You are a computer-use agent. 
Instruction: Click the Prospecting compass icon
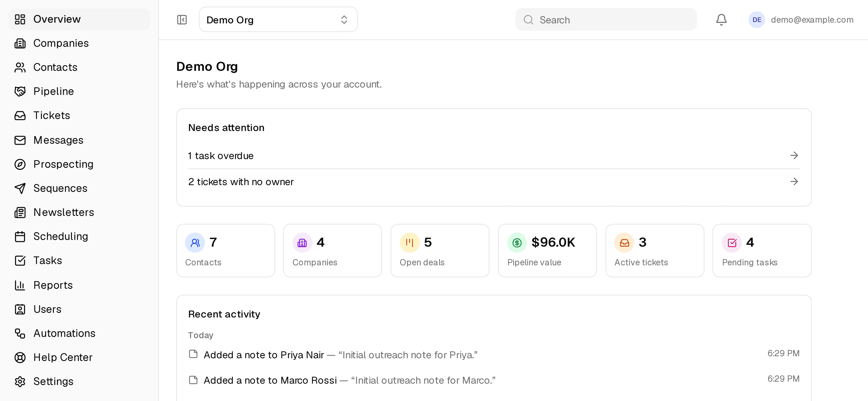[x=20, y=164]
